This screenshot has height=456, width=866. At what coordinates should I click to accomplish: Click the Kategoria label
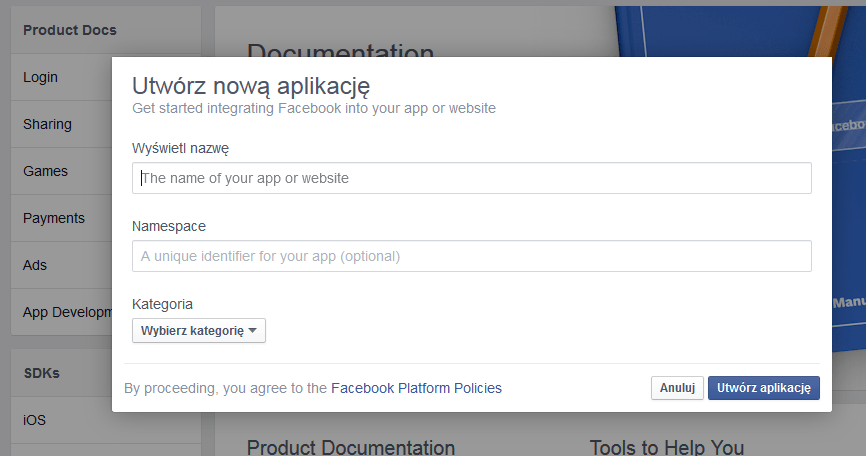point(162,304)
